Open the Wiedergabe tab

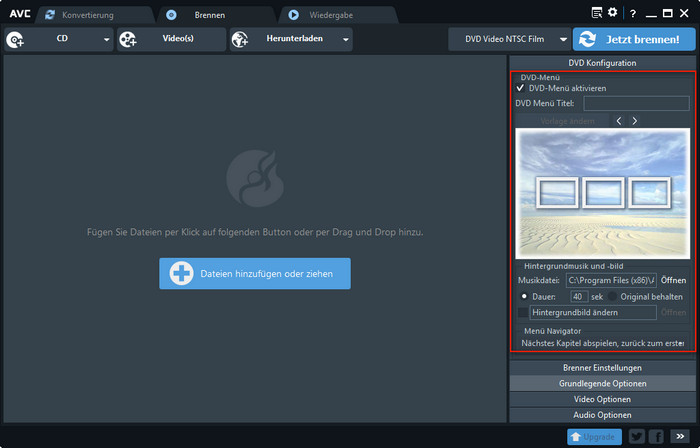(338, 15)
